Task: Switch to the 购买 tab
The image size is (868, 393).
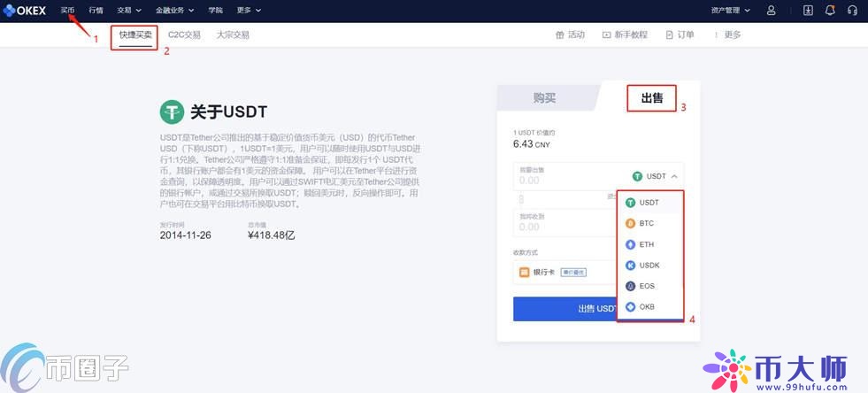Action: click(545, 98)
